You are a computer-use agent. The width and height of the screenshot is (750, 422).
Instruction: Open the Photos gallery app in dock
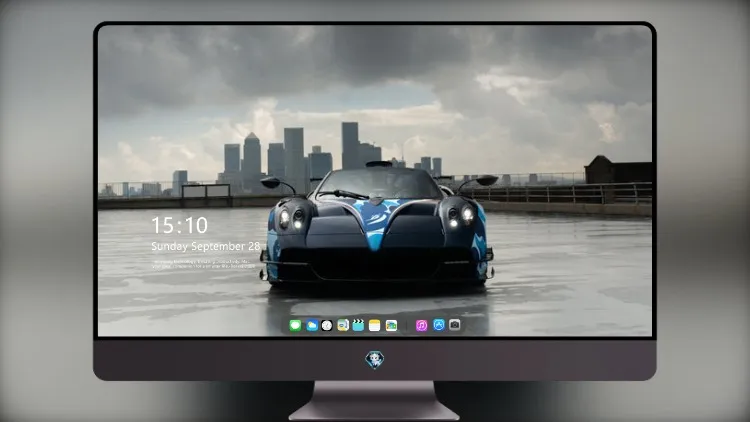click(x=391, y=325)
